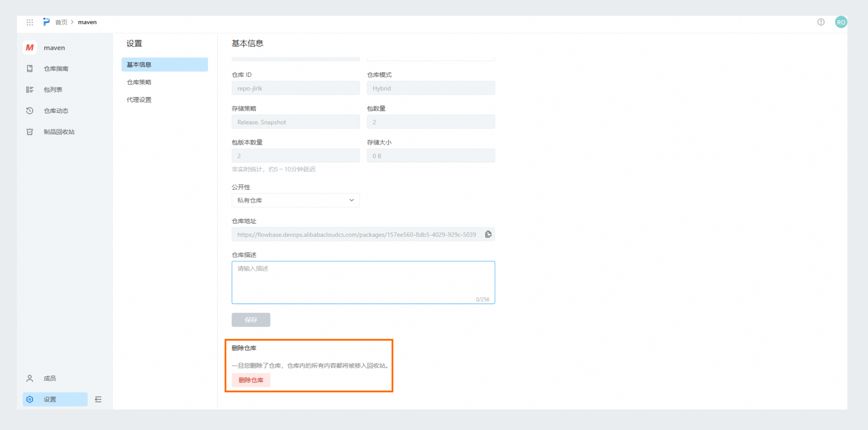Screen dimensions: 868x430
Task: Open the app grid launcher icon
Action: 30,22
